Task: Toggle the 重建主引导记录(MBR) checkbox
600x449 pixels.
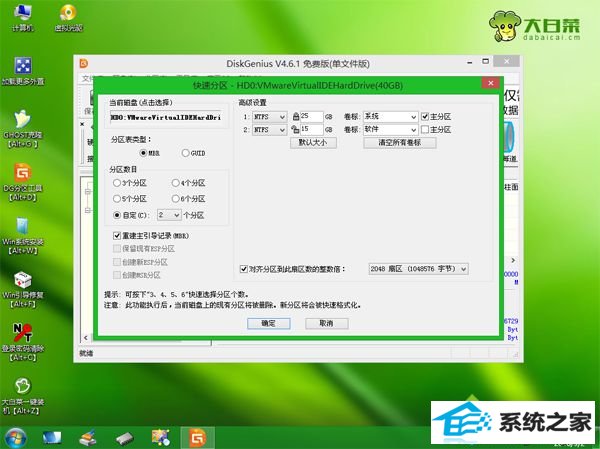Action: (117, 235)
